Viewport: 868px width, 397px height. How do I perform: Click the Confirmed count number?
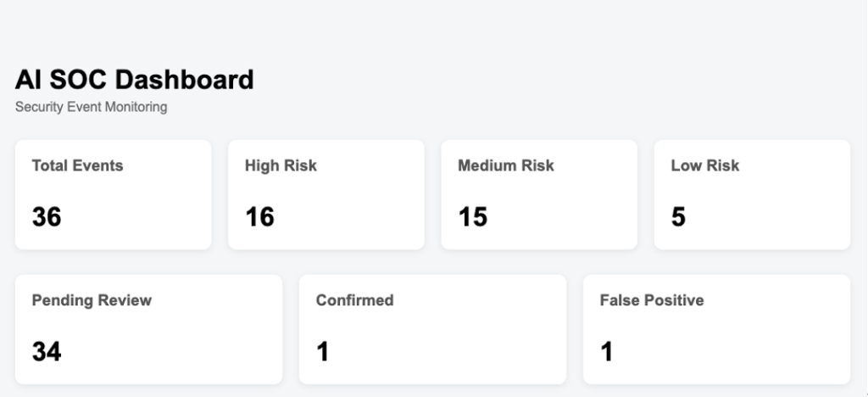click(x=323, y=351)
